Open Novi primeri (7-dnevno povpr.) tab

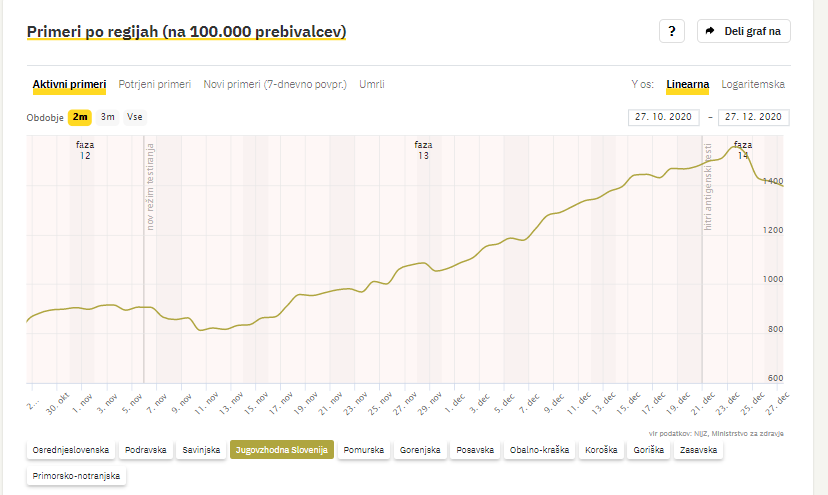pyautogui.click(x=275, y=85)
